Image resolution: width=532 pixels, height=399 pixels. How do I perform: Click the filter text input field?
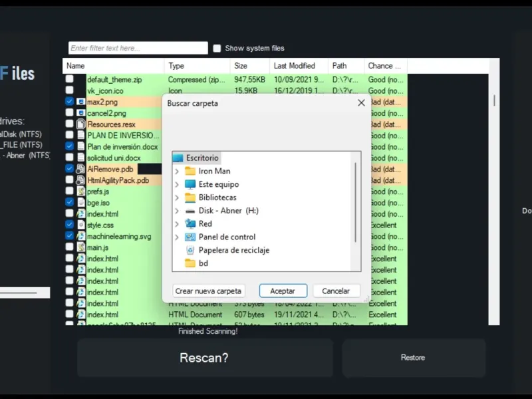(138, 48)
